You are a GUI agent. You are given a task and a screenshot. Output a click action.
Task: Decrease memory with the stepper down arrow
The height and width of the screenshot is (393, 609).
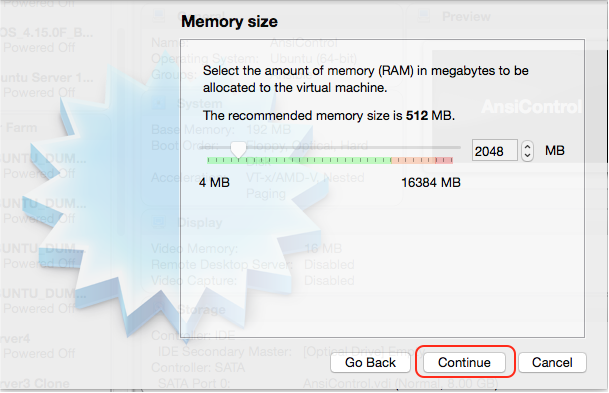pos(527,156)
